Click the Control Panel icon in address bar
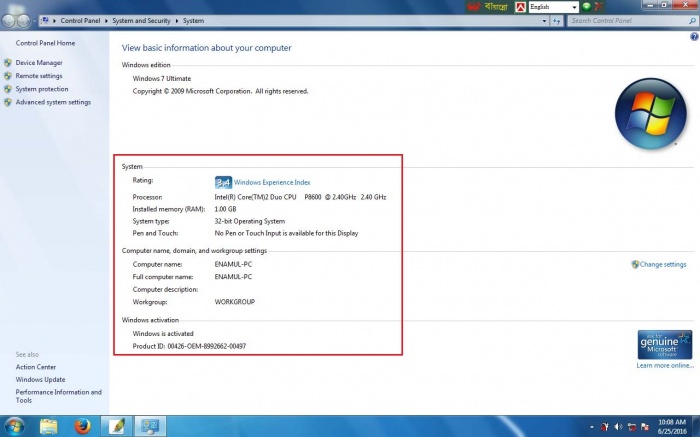The width and height of the screenshot is (700, 437). [45, 20]
